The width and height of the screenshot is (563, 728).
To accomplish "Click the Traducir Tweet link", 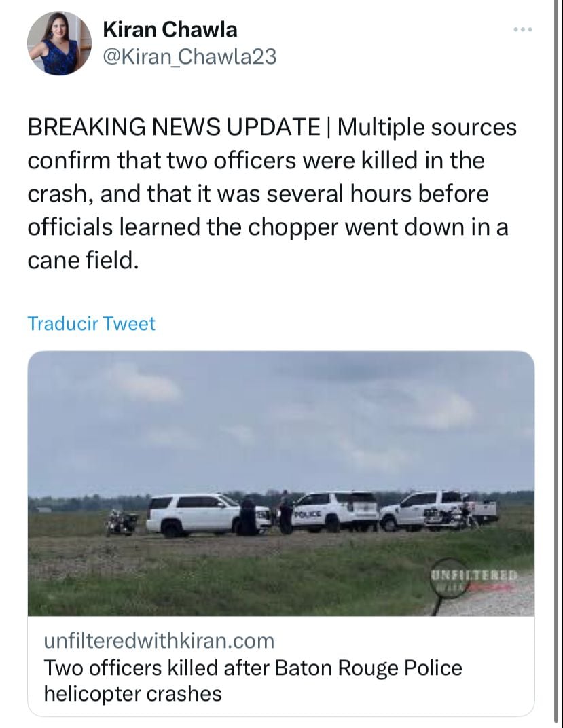I will (92, 324).
